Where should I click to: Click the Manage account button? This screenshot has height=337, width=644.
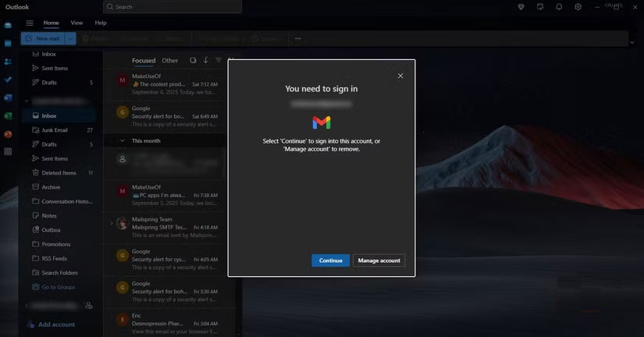[x=379, y=261]
